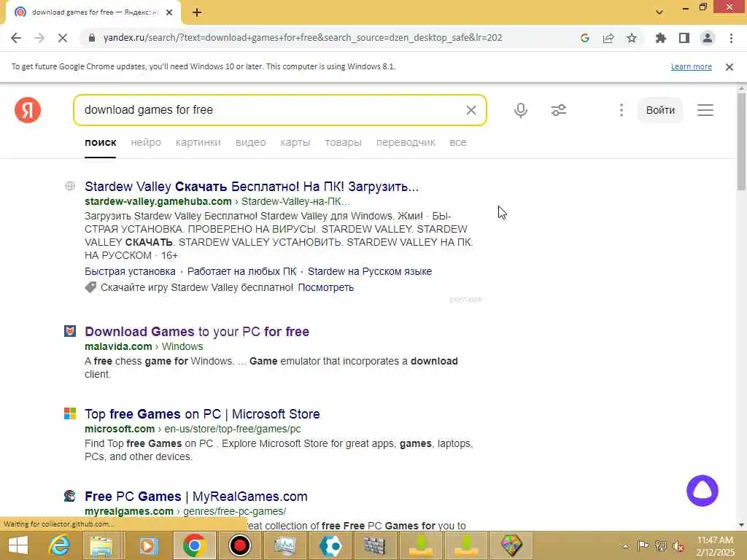Open a new tab with the plus button
This screenshot has width=747, height=560.
(x=197, y=12)
